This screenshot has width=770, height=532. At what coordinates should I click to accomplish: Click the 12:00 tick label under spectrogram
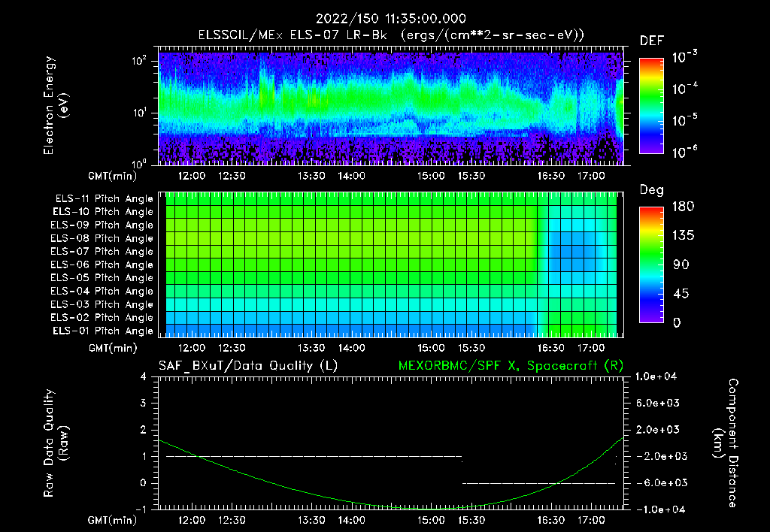[x=192, y=176]
